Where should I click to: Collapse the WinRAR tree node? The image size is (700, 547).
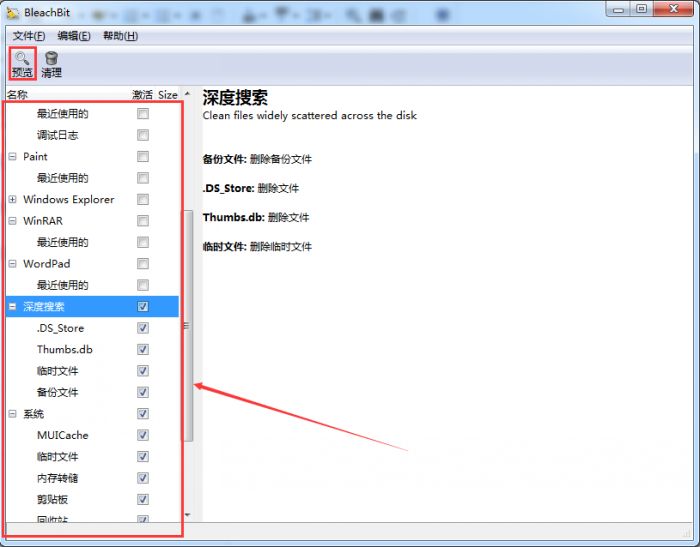(12, 221)
